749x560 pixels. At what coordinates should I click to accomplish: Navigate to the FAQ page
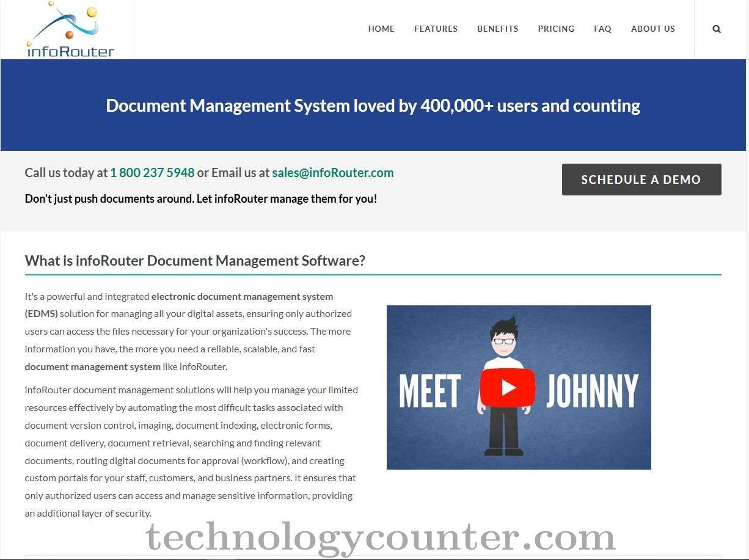(602, 29)
